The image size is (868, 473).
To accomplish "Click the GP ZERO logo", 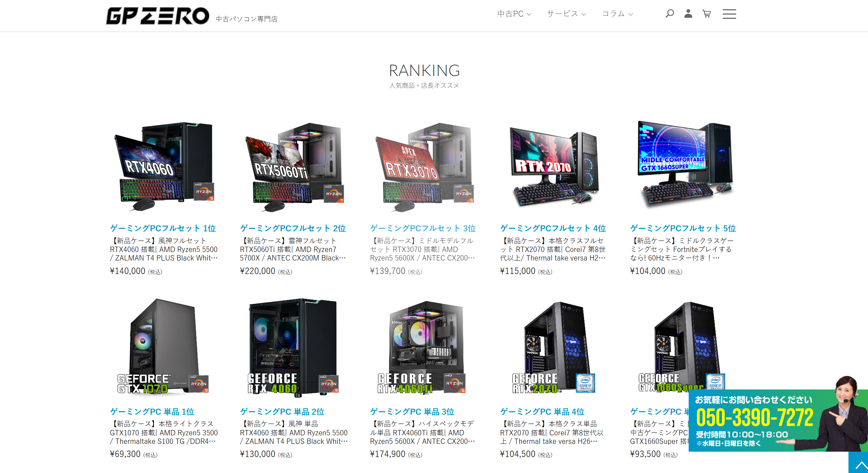I will click(x=158, y=16).
